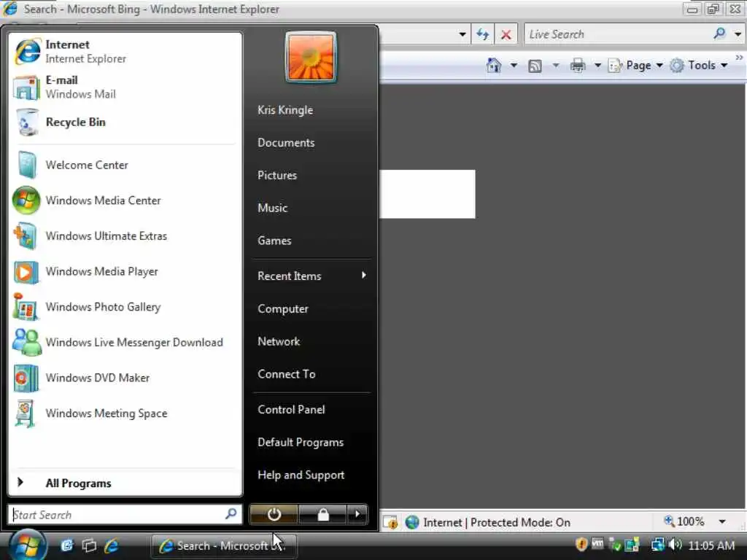
Task: Open Windows Live Messenger Download
Action: 125,343
